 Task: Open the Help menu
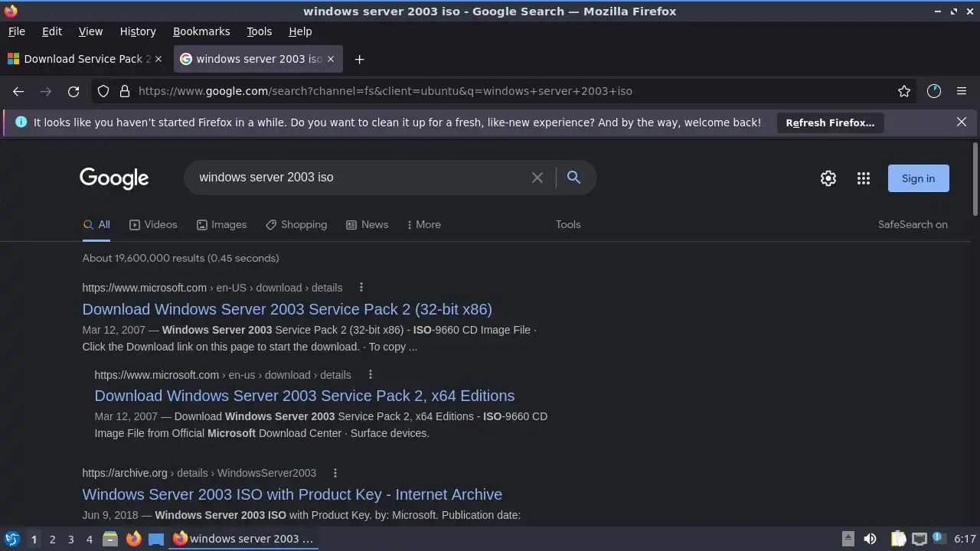pyautogui.click(x=300, y=31)
